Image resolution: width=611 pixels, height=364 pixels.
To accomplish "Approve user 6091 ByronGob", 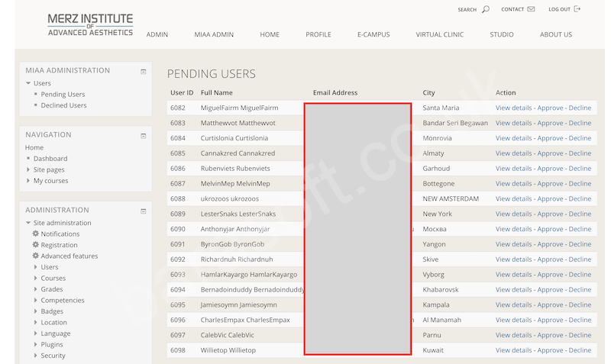I will [x=550, y=244].
